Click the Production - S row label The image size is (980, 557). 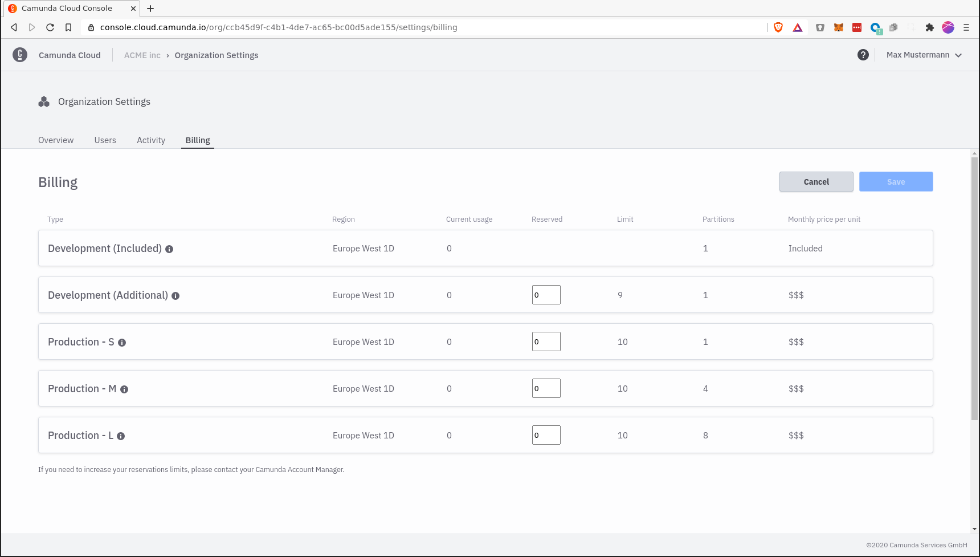click(81, 342)
